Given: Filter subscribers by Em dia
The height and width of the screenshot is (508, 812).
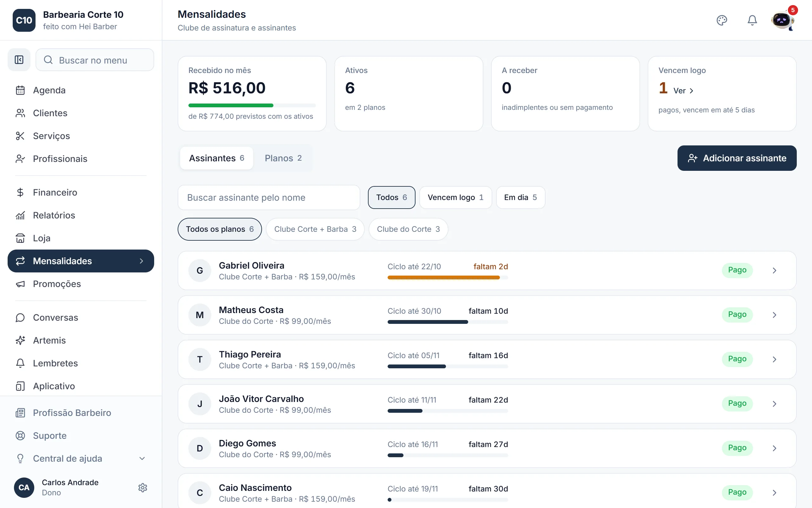Looking at the screenshot, I should pos(521,197).
